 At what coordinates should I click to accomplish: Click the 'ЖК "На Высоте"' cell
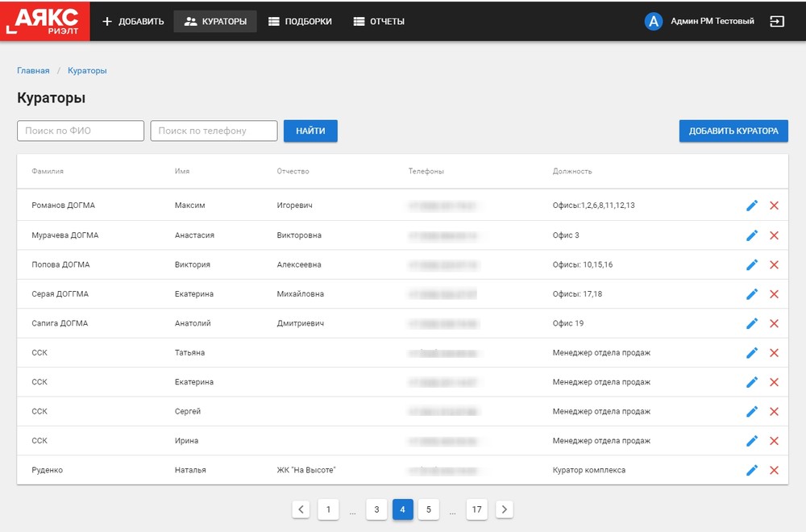(x=305, y=470)
